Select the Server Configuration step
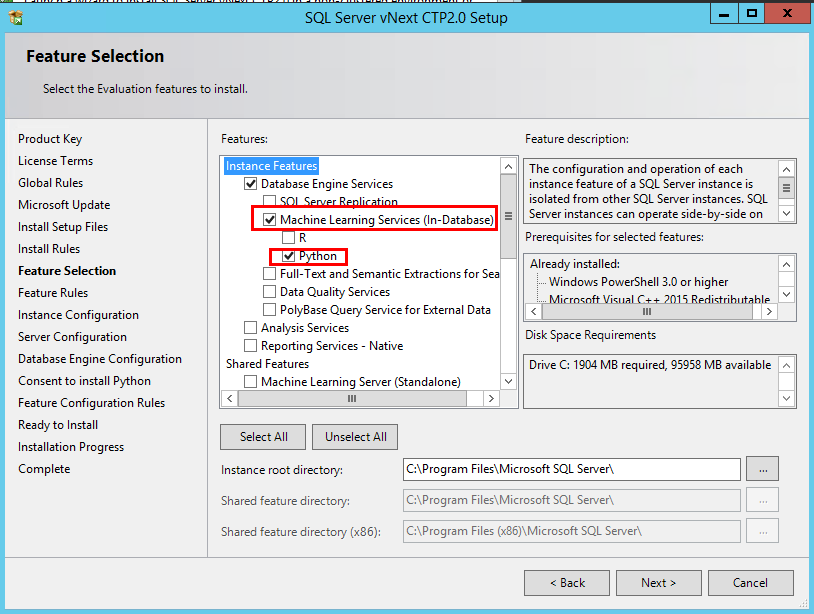 (72, 337)
